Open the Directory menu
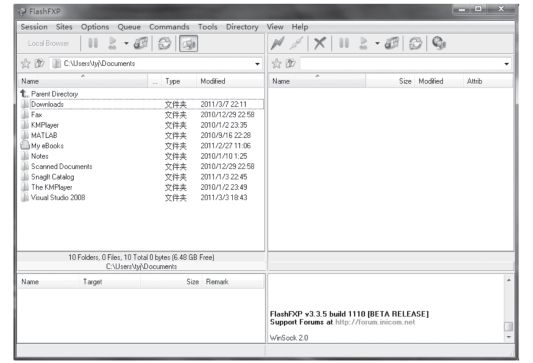The height and width of the screenshot is (363, 533). point(242,27)
